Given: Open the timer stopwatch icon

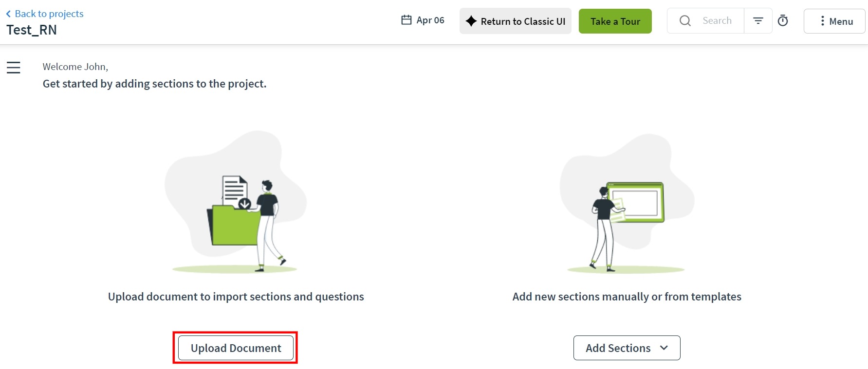Looking at the screenshot, I should click(x=783, y=20).
